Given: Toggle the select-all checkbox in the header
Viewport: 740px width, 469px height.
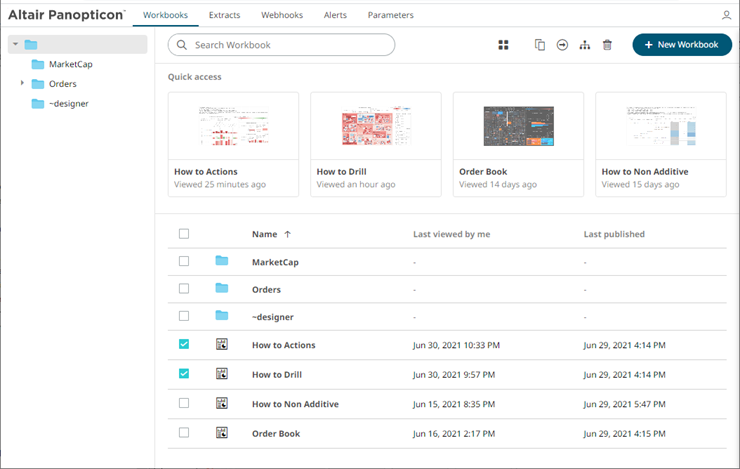Looking at the screenshot, I should (183, 234).
